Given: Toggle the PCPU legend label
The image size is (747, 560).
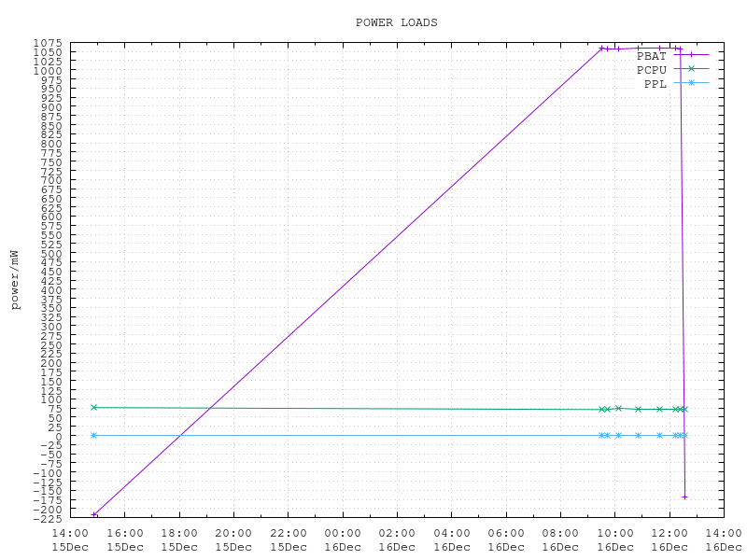Looking at the screenshot, I should [x=652, y=70].
